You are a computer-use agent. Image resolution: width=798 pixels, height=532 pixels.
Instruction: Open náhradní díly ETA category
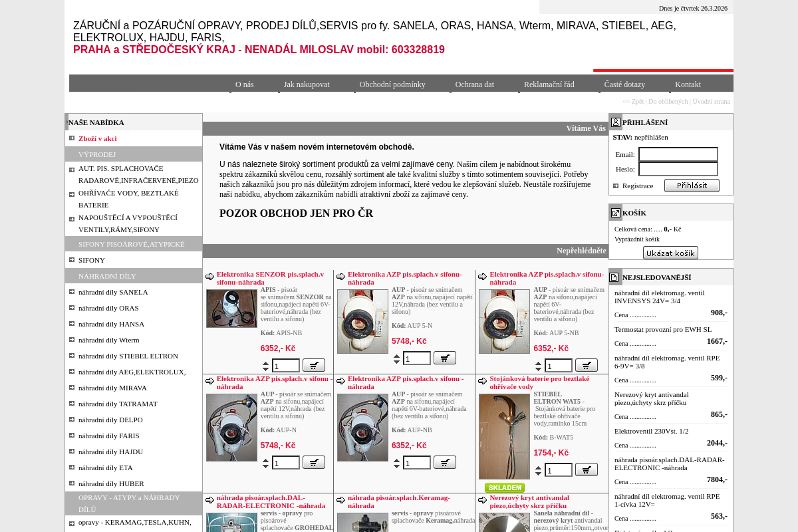click(106, 467)
